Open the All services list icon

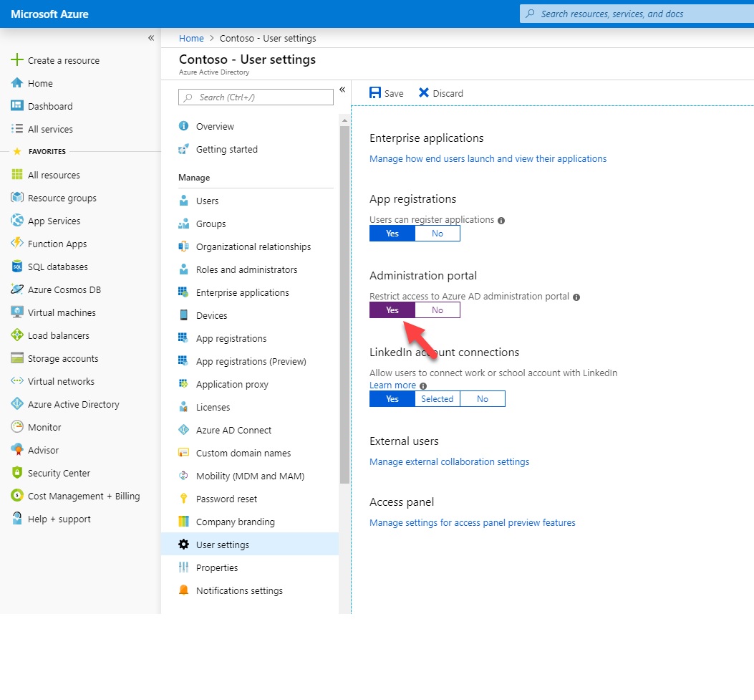(17, 128)
